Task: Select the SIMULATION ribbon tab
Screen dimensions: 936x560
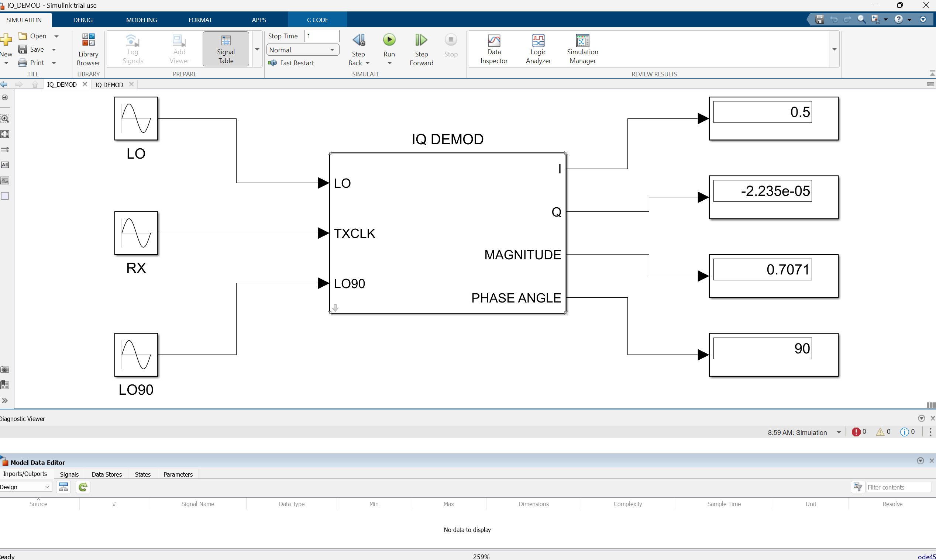Action: (24, 20)
